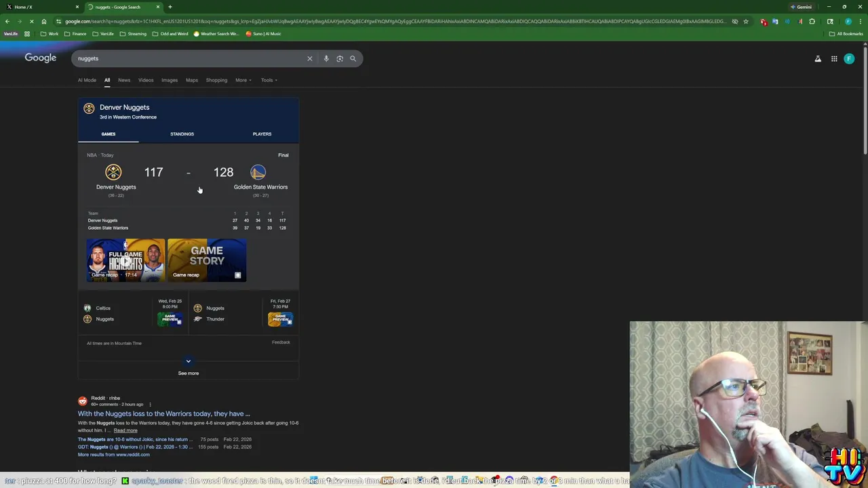
Task: Bookmark this page with the star
Action: tap(746, 21)
